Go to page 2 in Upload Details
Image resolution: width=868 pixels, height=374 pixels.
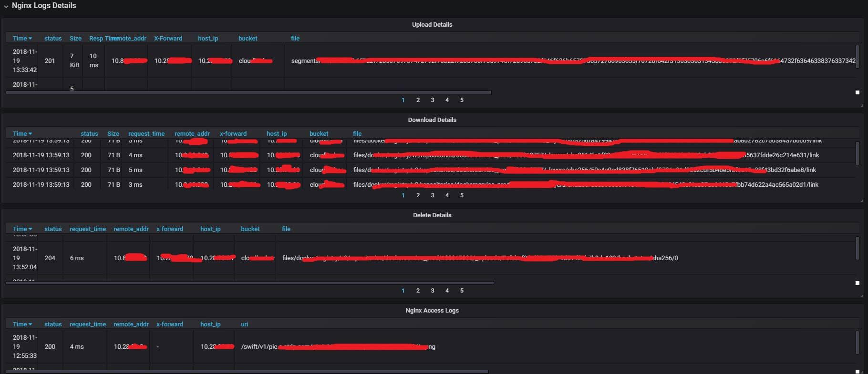click(x=418, y=100)
